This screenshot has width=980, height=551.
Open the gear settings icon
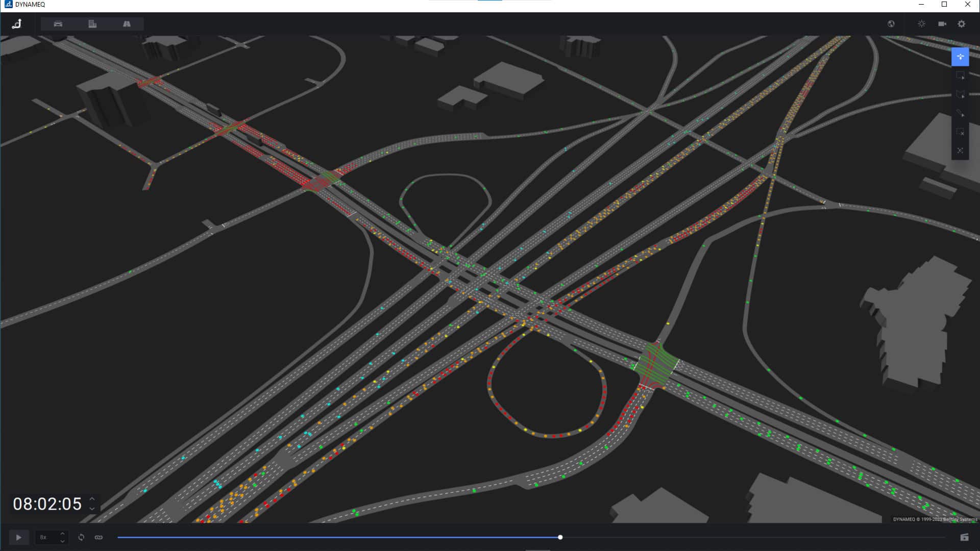(961, 24)
